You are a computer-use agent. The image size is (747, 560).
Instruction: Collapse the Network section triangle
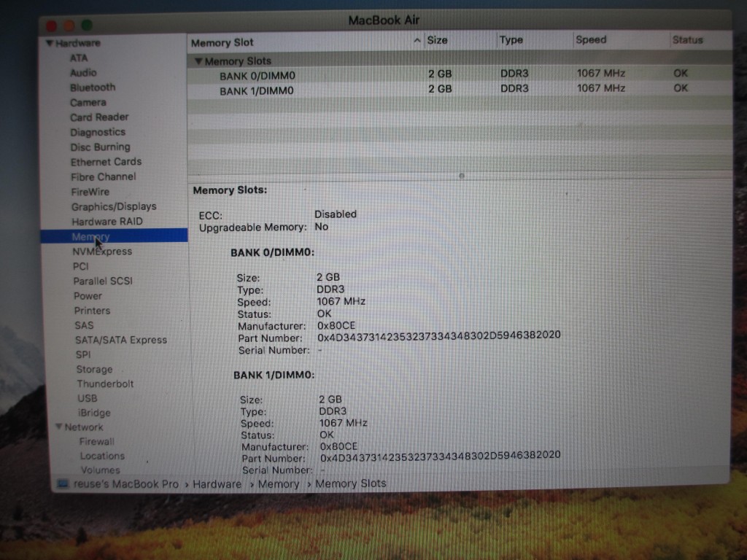(58, 426)
